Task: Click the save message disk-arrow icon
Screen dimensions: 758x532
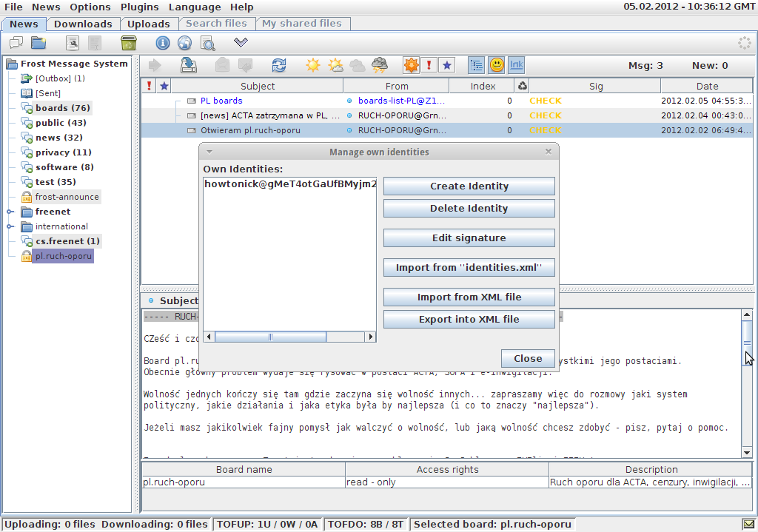Action: point(189,65)
